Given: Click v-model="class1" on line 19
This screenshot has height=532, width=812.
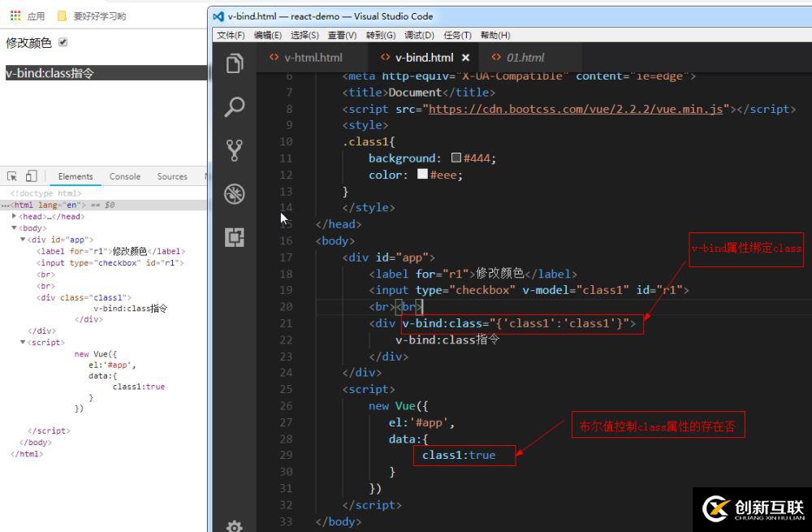Looking at the screenshot, I should [576, 290].
